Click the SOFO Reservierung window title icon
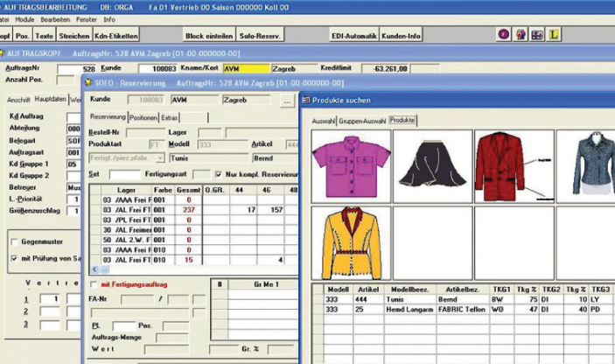 pyautogui.click(x=88, y=83)
